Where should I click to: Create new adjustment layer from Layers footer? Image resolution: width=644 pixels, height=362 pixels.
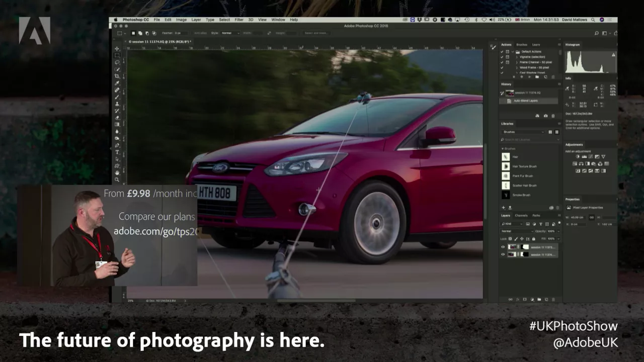[532, 299]
